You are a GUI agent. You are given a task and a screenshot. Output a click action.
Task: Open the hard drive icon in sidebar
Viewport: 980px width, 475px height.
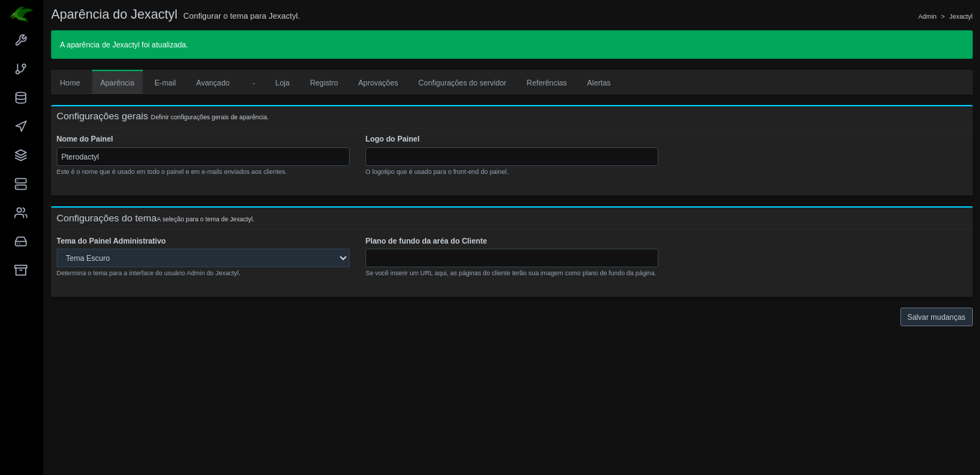21,241
